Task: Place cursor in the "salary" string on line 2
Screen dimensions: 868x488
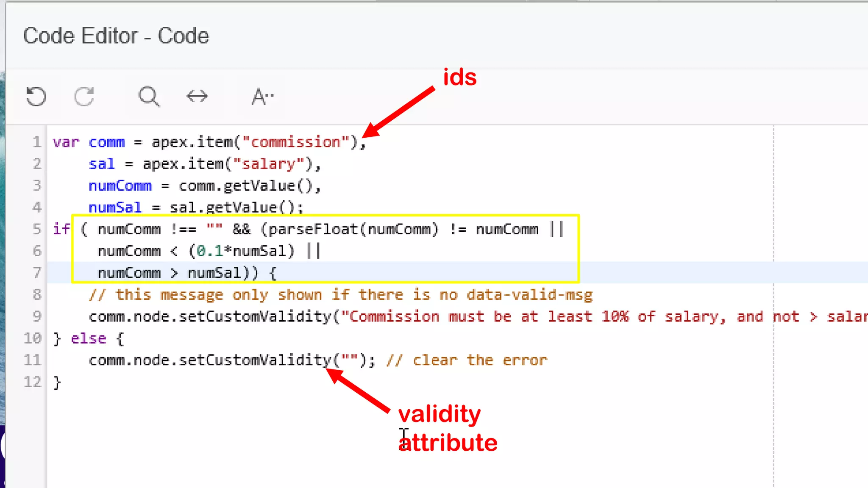Action: 268,164
